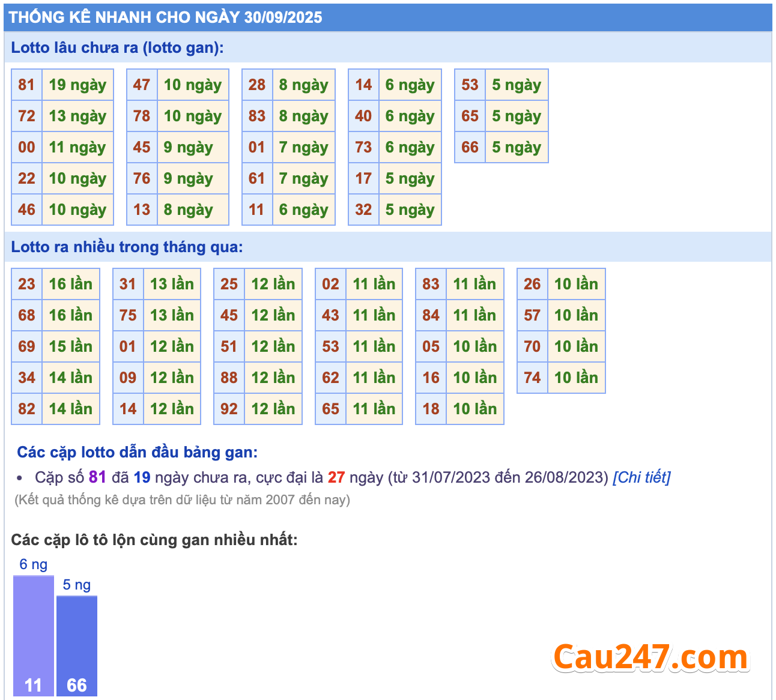Click the '15 lần' cell beside number 69
The width and height of the screenshot is (776, 700).
pyautogui.click(x=70, y=346)
